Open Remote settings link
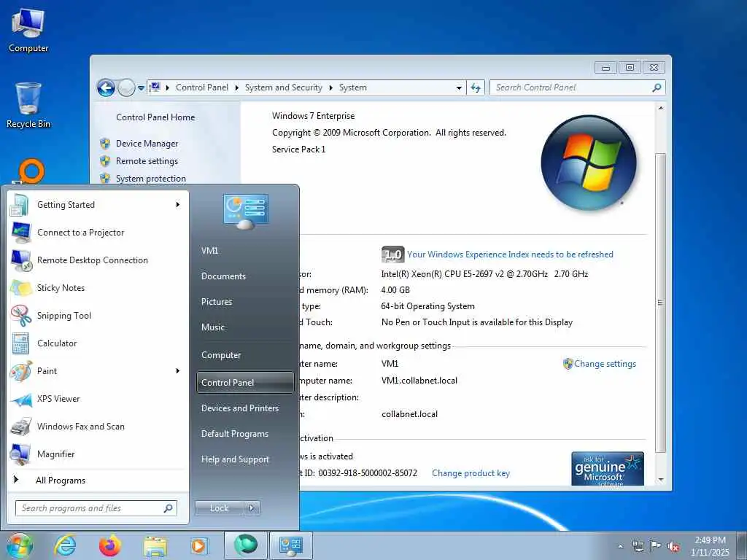747x560 pixels. 147,161
